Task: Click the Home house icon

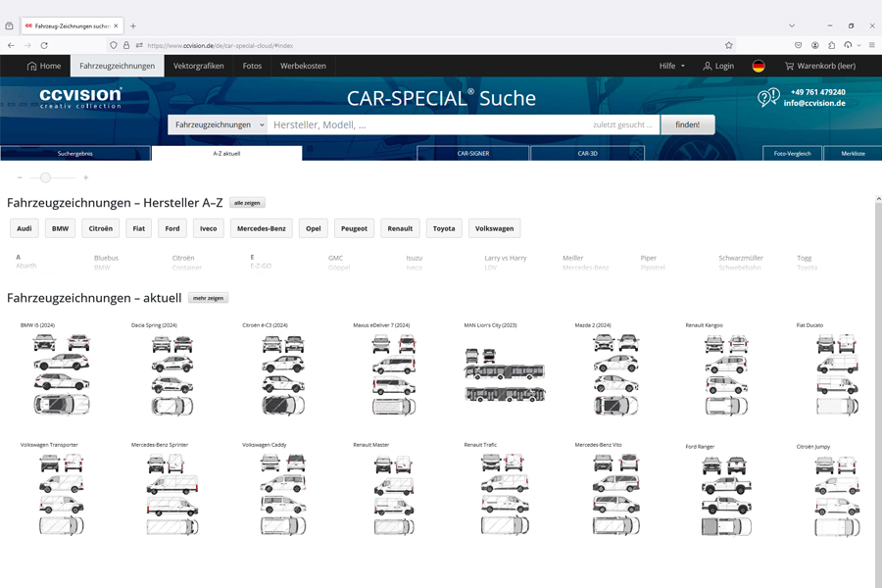Action: 31,66
